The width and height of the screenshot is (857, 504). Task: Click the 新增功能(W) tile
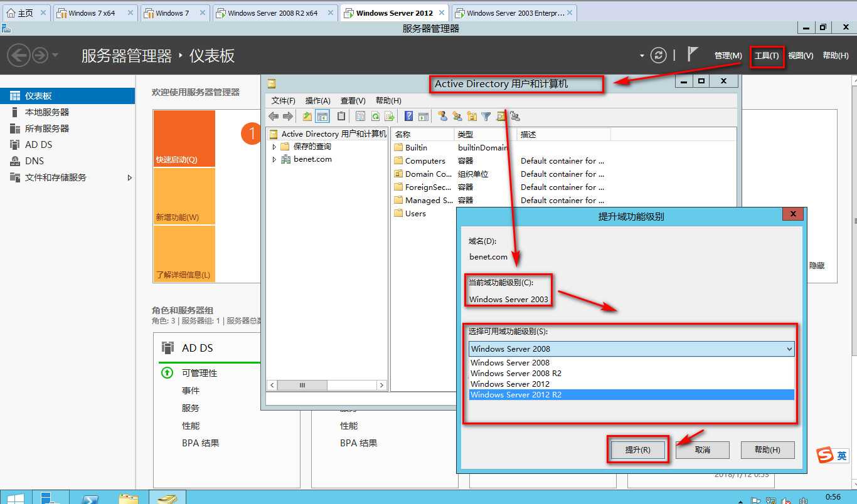click(x=184, y=196)
